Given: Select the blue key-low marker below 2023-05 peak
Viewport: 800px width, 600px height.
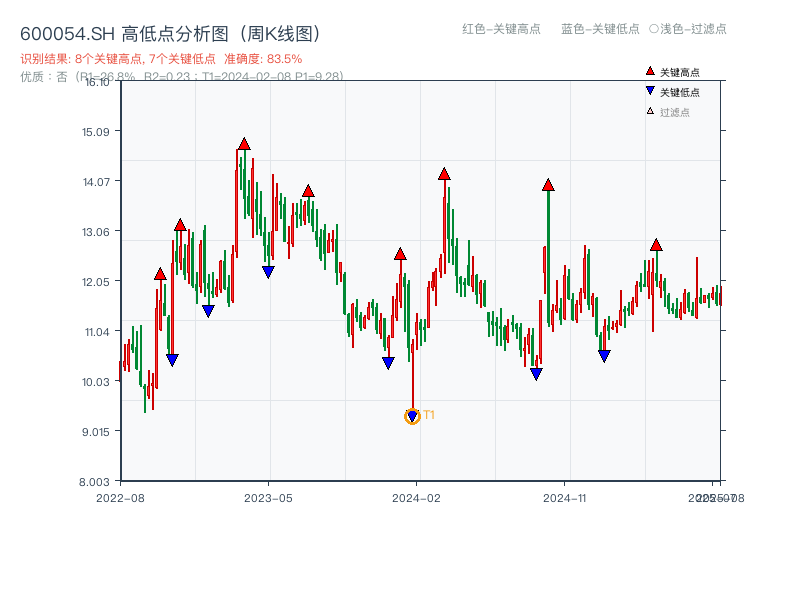Looking at the screenshot, I should point(266,270).
